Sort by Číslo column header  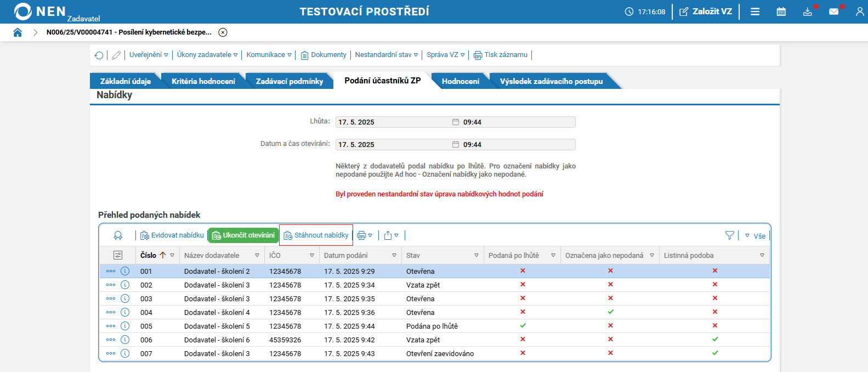tap(148, 255)
